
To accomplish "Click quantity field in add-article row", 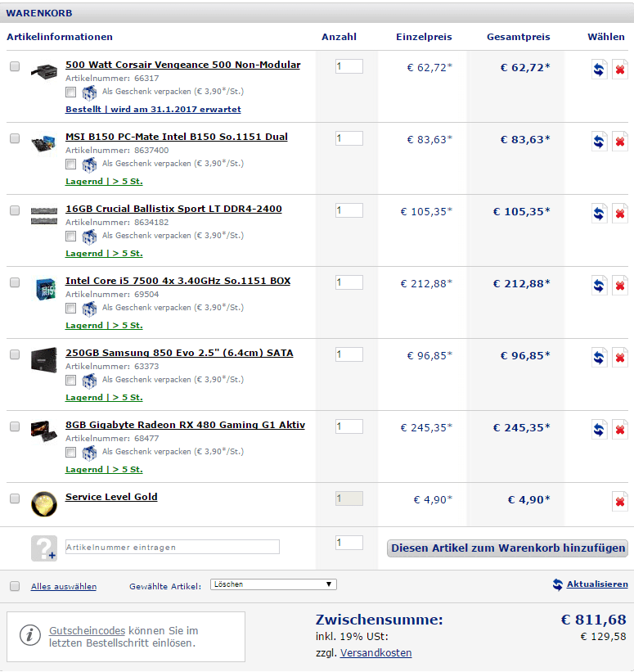I will (x=349, y=543).
